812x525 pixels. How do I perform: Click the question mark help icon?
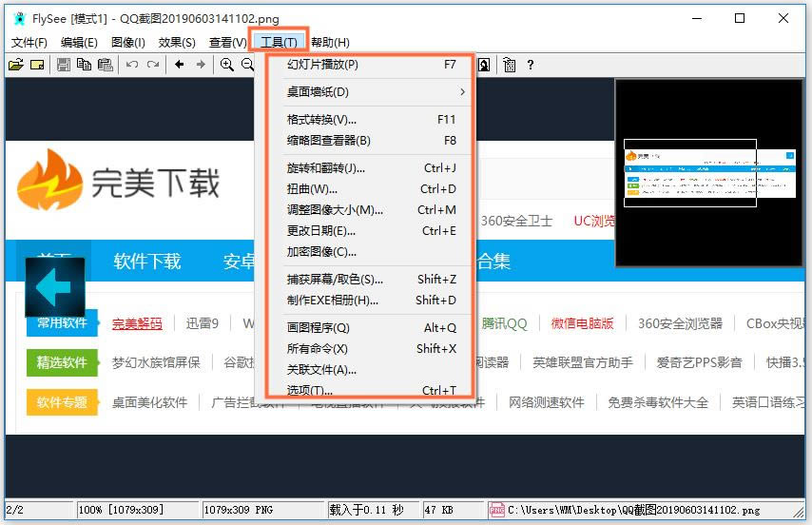coord(531,65)
